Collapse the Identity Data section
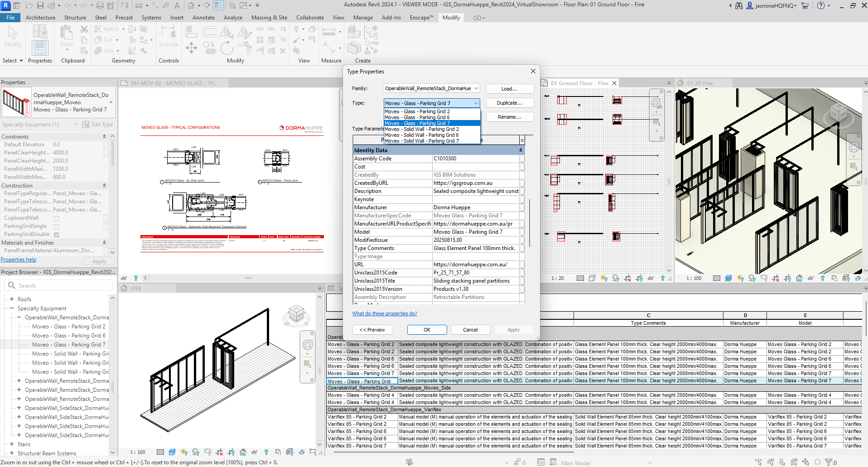Viewport: 868px width, 467px height. point(521,150)
